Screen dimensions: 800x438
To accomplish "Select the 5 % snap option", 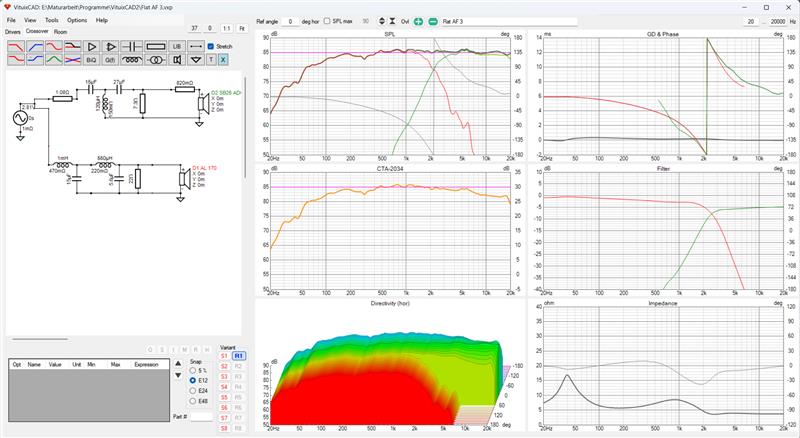I will point(193,370).
